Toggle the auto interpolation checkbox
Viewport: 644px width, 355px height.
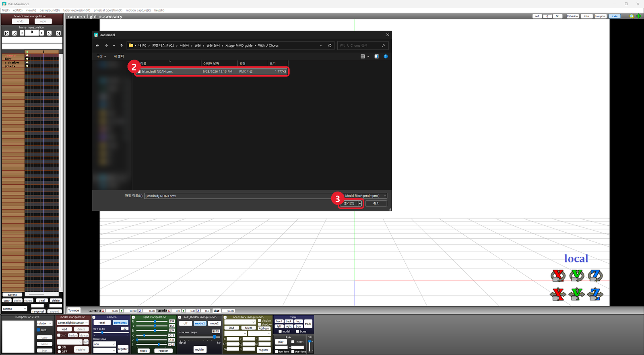(x=38, y=330)
